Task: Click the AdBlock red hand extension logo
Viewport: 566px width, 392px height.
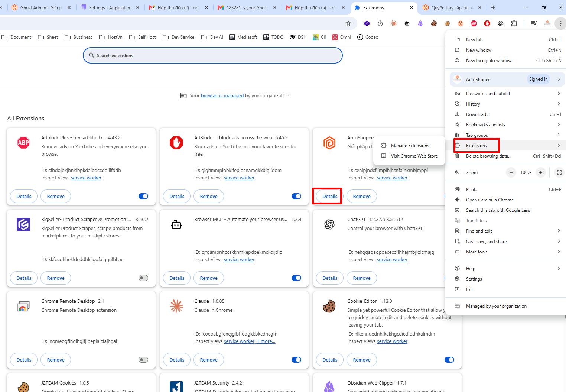Action: pos(176,143)
